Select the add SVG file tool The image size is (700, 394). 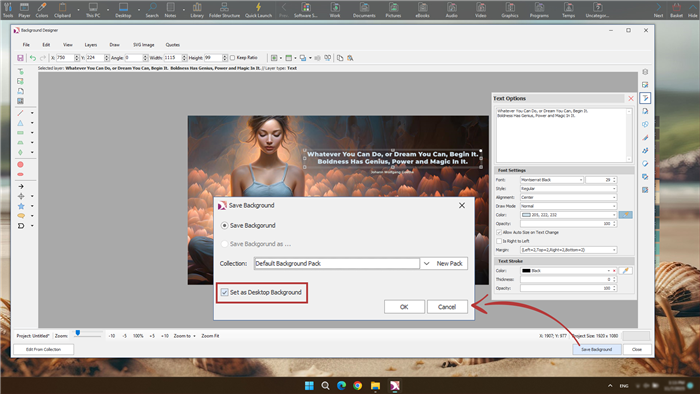(x=21, y=91)
